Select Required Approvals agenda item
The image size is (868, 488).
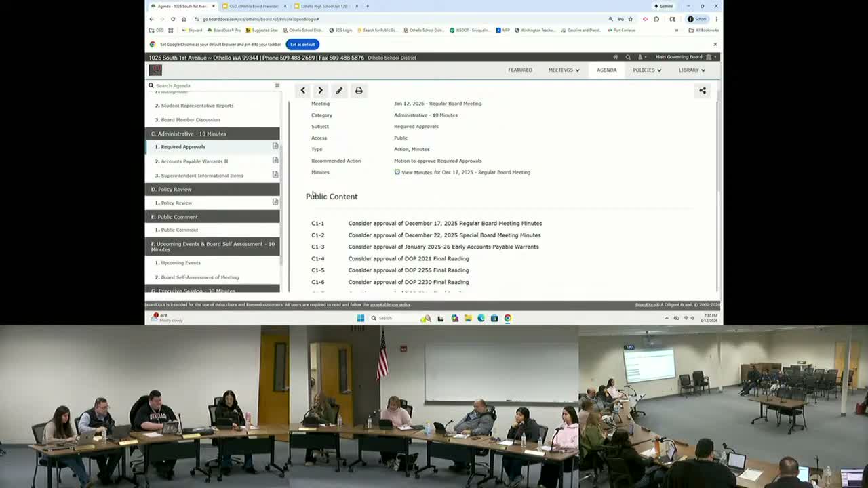pos(183,147)
